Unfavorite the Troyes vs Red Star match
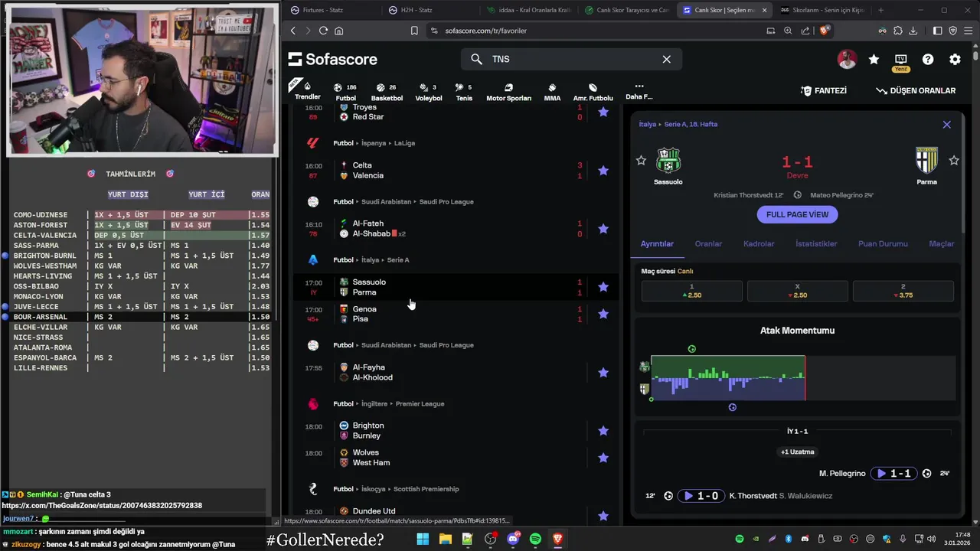This screenshot has height=551, width=980. (x=603, y=112)
